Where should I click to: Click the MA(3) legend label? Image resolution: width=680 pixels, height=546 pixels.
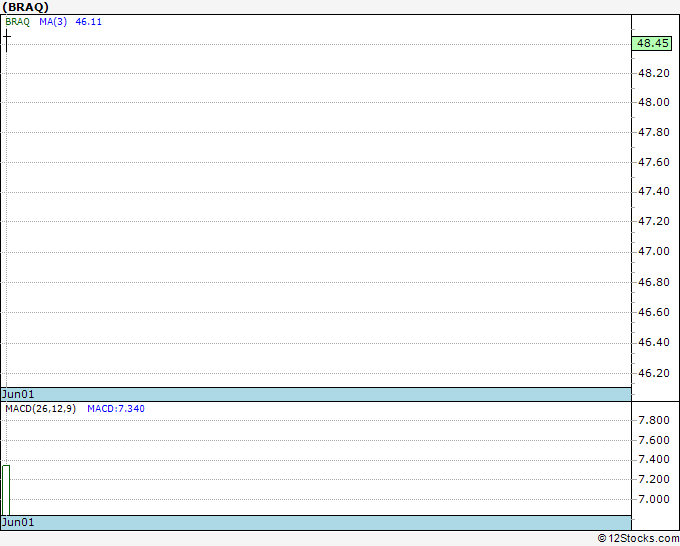click(53, 22)
